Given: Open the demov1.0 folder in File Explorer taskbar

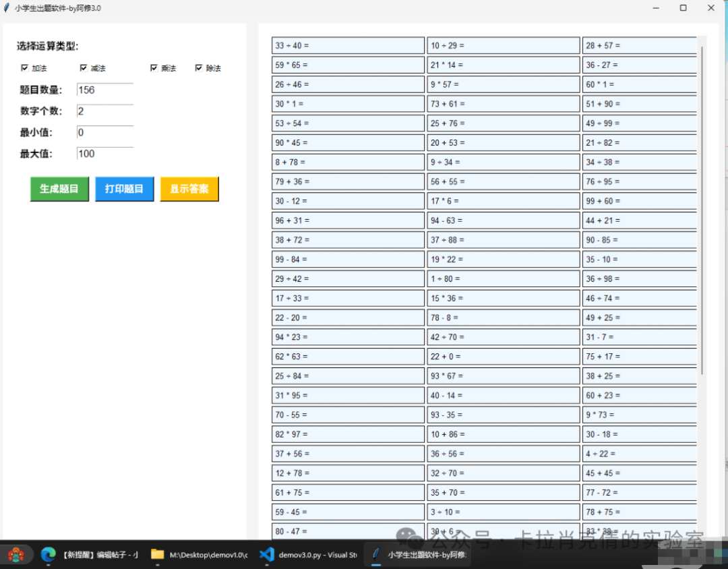Looking at the screenshot, I should 156,555.
